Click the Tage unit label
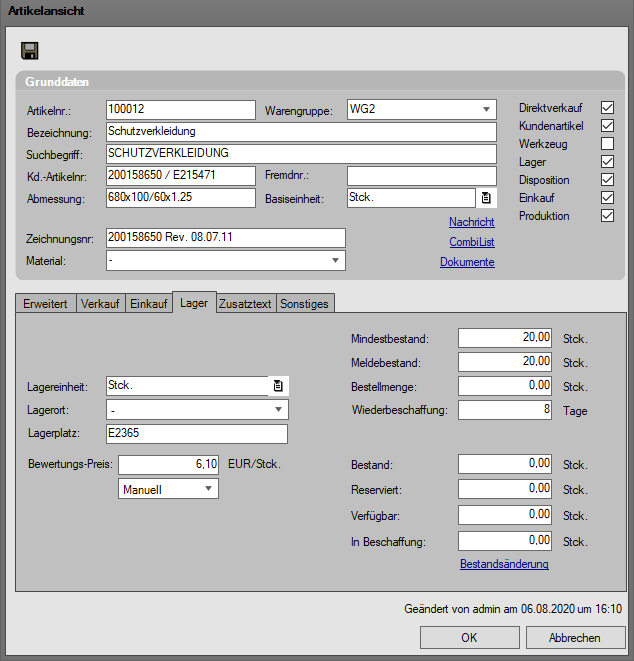This screenshot has height=661, width=634. [x=575, y=411]
